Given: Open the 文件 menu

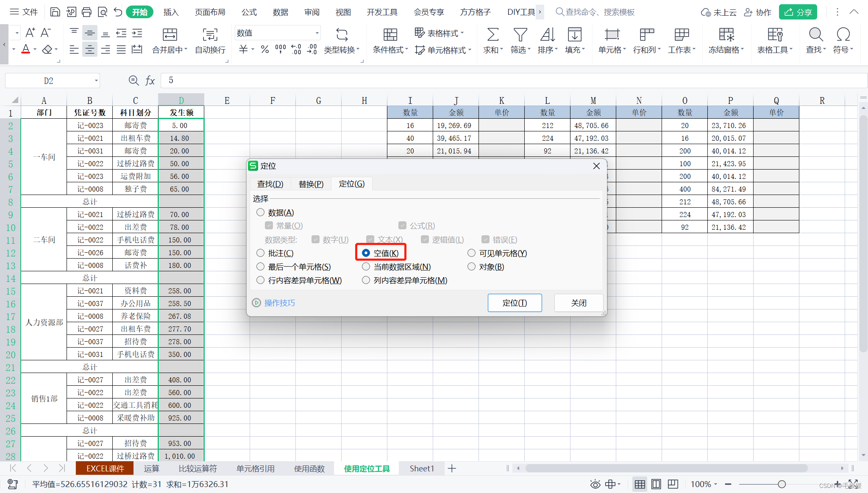Looking at the screenshot, I should click(25, 12).
